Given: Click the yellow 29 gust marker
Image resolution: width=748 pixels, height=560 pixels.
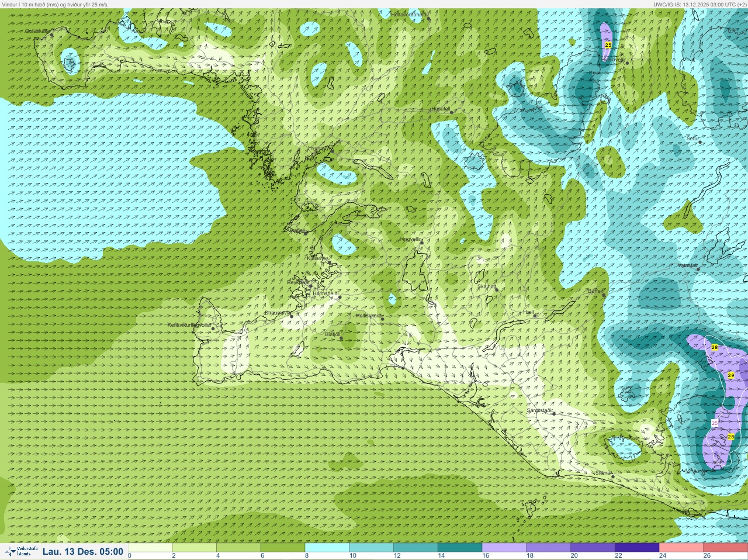Looking at the screenshot, I should (x=731, y=375).
